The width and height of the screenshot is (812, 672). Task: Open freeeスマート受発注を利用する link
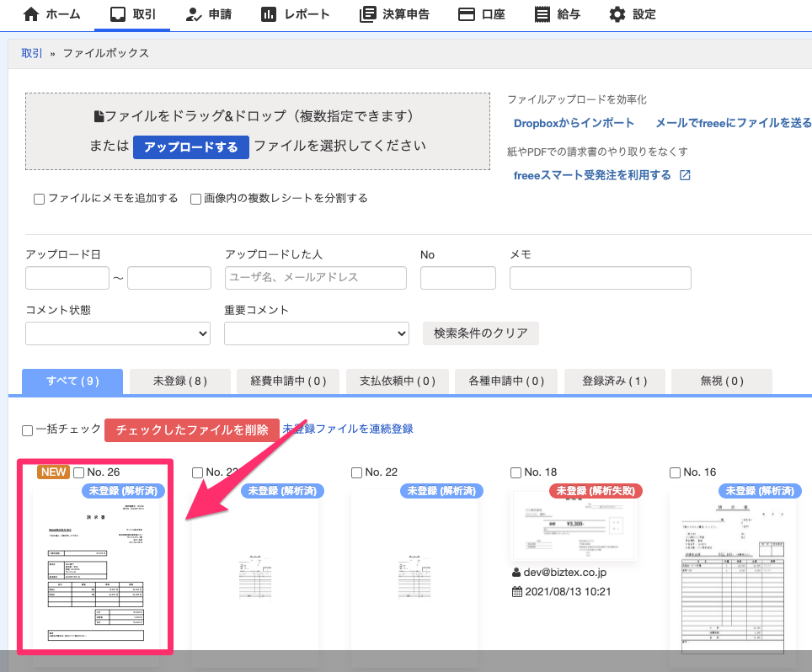click(x=592, y=175)
